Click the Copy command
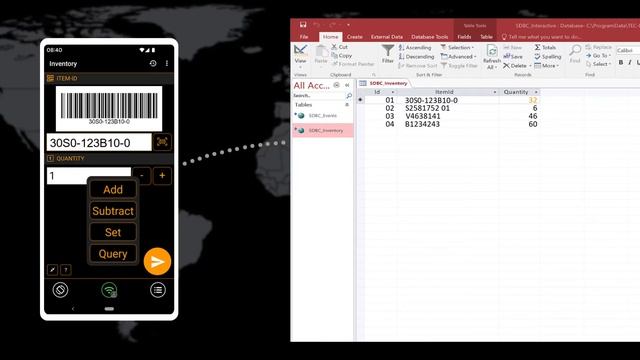The height and width of the screenshot is (360, 640). [342, 56]
